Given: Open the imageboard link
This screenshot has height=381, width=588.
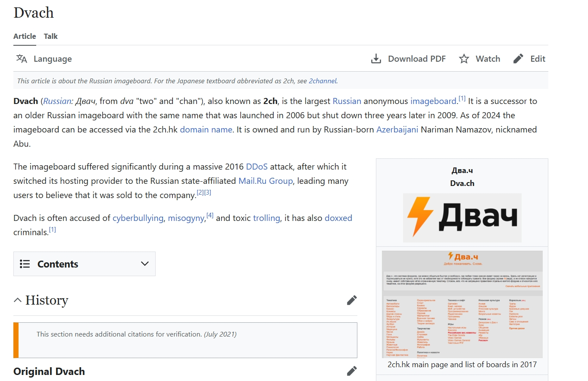Looking at the screenshot, I should tap(433, 101).
